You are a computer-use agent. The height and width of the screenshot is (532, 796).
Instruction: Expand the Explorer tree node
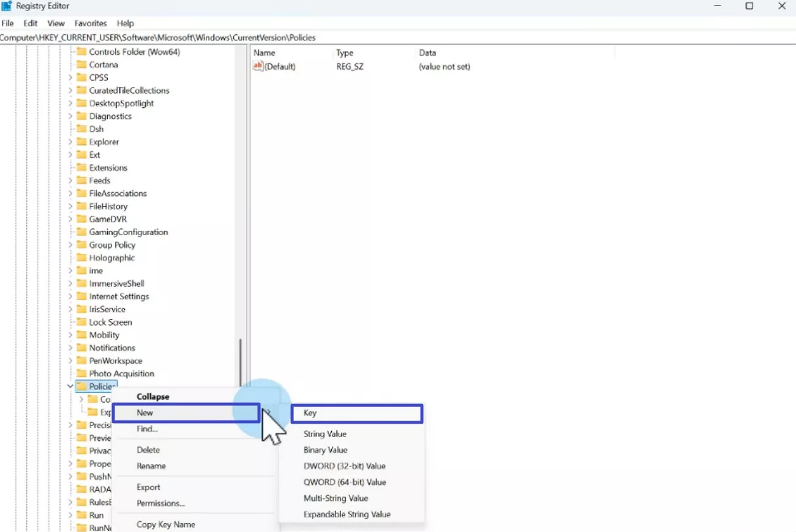(70, 142)
